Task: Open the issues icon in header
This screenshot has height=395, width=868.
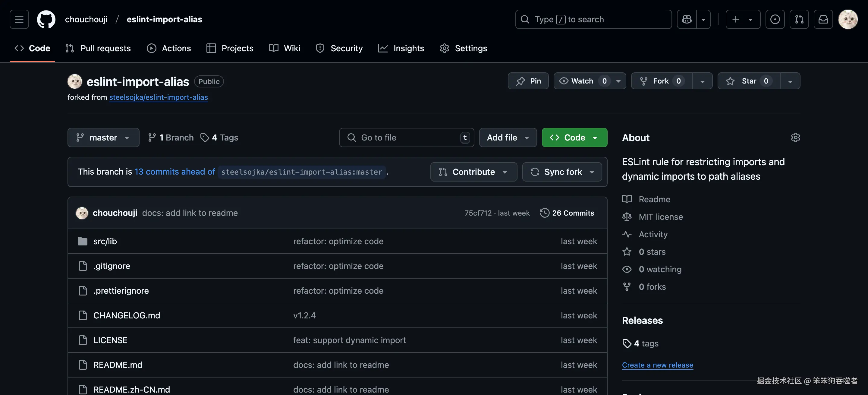Action: tap(775, 19)
